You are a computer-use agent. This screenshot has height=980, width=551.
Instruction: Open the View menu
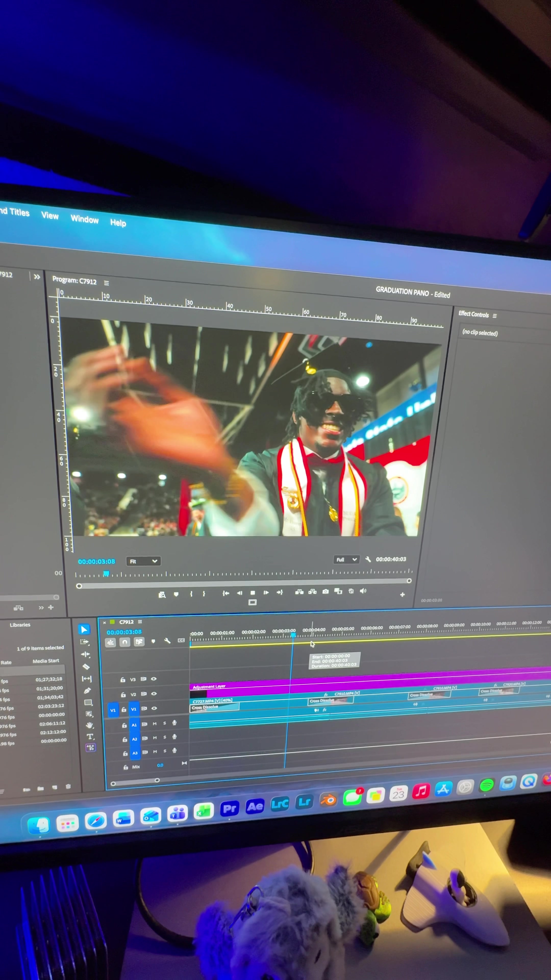(50, 216)
